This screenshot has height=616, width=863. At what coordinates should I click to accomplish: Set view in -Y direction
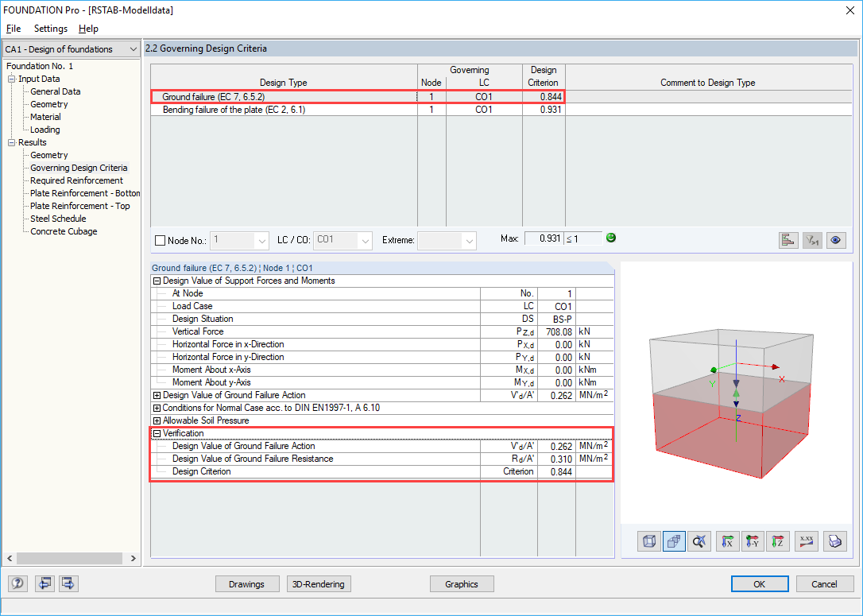(753, 542)
